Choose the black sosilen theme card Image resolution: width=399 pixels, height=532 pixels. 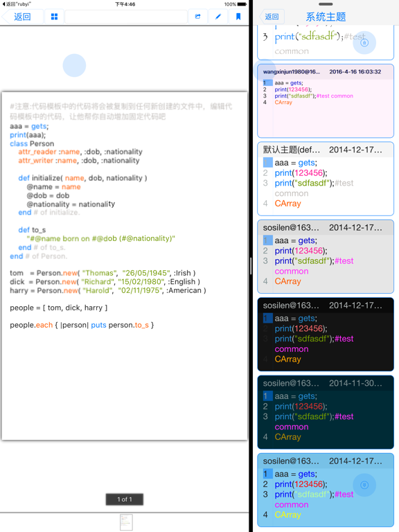[x=326, y=334]
